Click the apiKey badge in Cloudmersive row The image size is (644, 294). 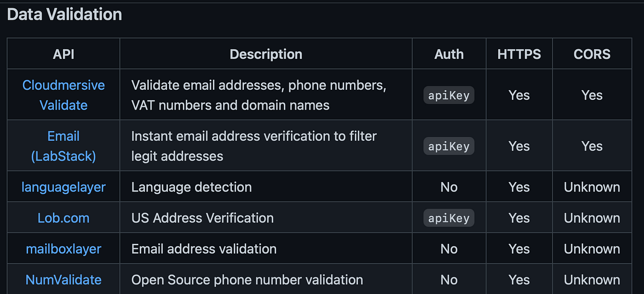coord(449,95)
